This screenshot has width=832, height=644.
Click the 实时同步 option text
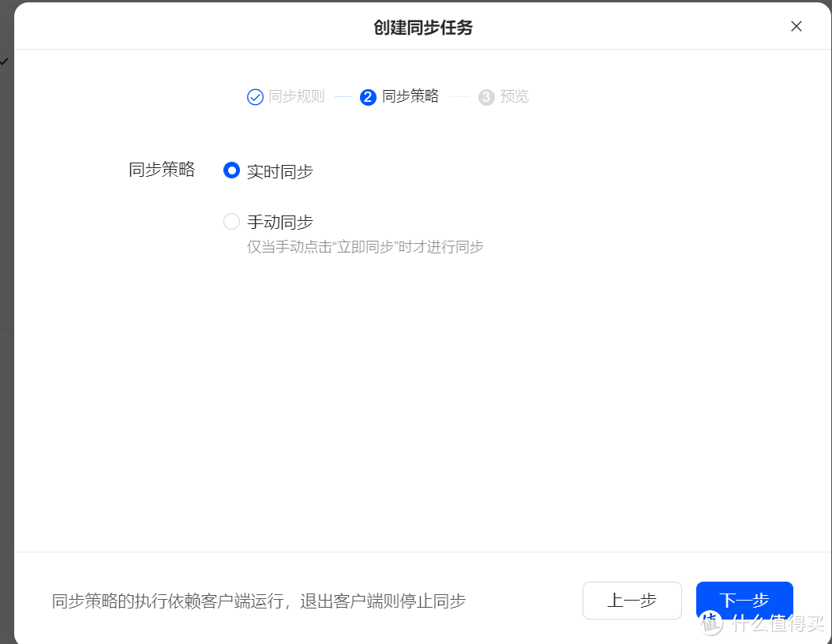pyautogui.click(x=280, y=170)
